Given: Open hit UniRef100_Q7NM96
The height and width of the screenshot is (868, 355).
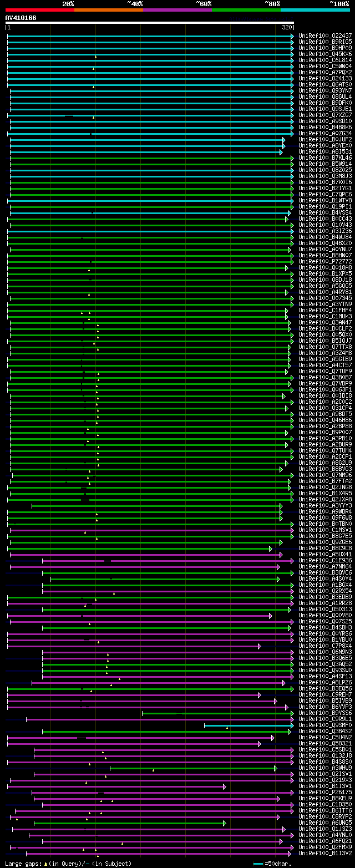Looking at the screenshot, I should coord(325,475).
